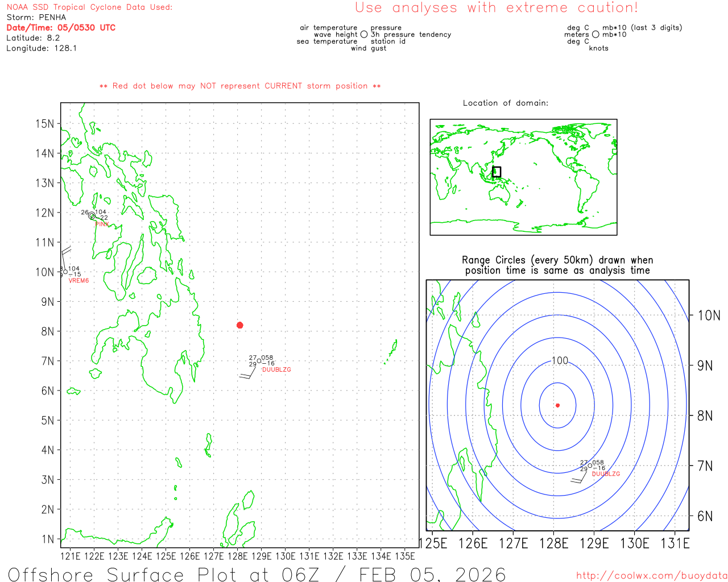728x582 pixels.
Task: Click the 6N label on range circles map
Action: (x=705, y=516)
